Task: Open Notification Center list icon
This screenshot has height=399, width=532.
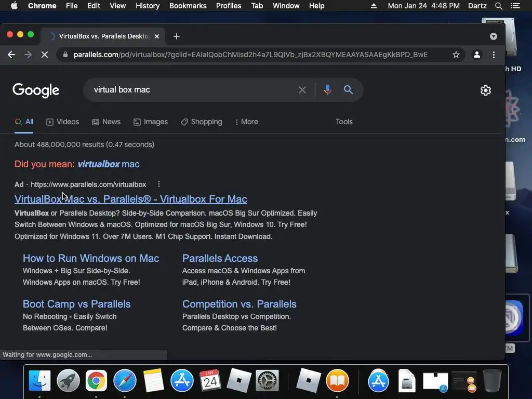Action: (x=515, y=6)
